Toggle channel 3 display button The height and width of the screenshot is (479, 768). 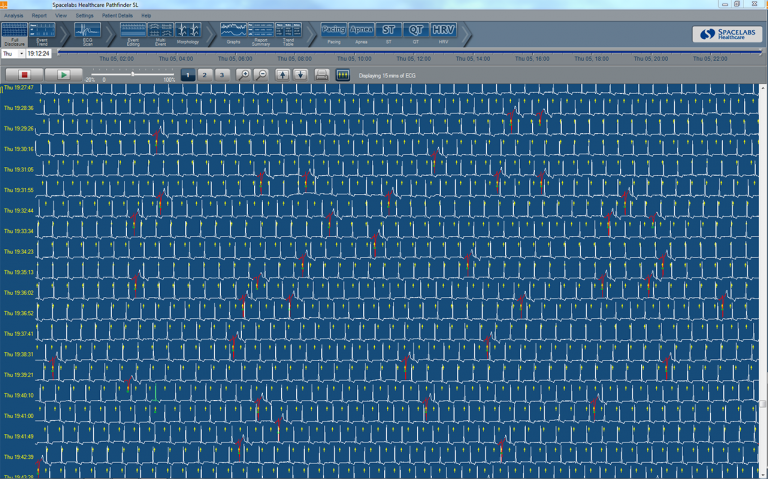click(x=222, y=75)
